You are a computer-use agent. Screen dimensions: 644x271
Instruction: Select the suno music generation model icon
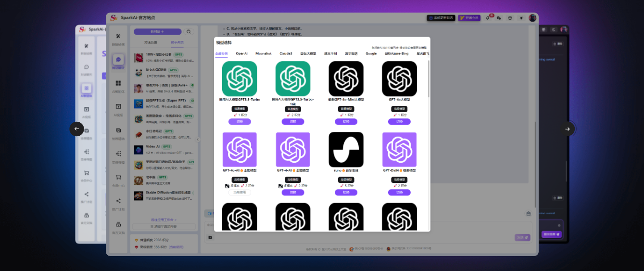click(x=346, y=150)
